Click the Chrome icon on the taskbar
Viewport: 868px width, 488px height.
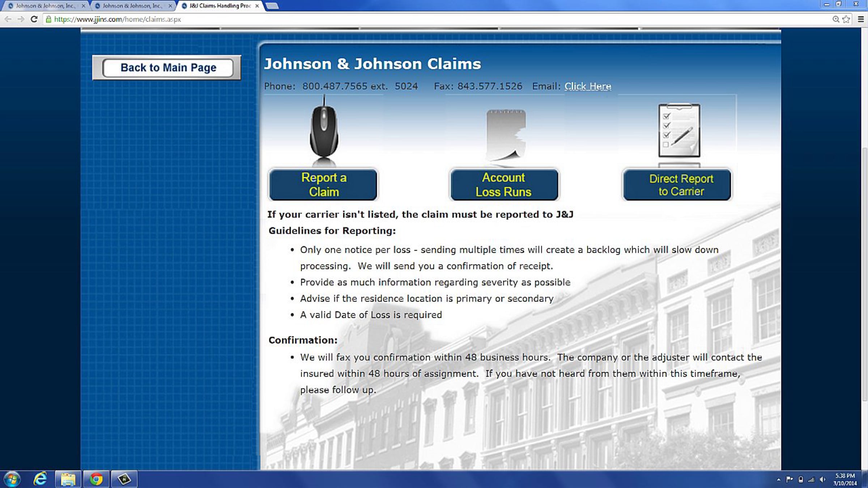[96, 479]
